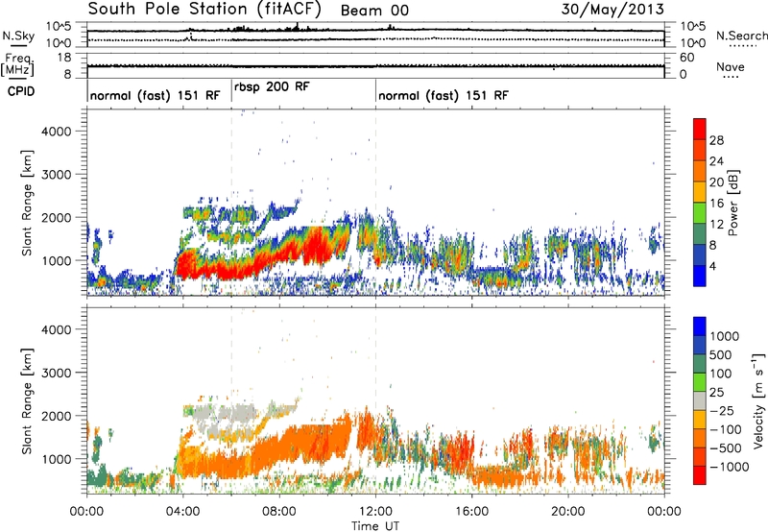Click the '18' frequency scale label
Screen dimensions: 768x532
(64, 58)
